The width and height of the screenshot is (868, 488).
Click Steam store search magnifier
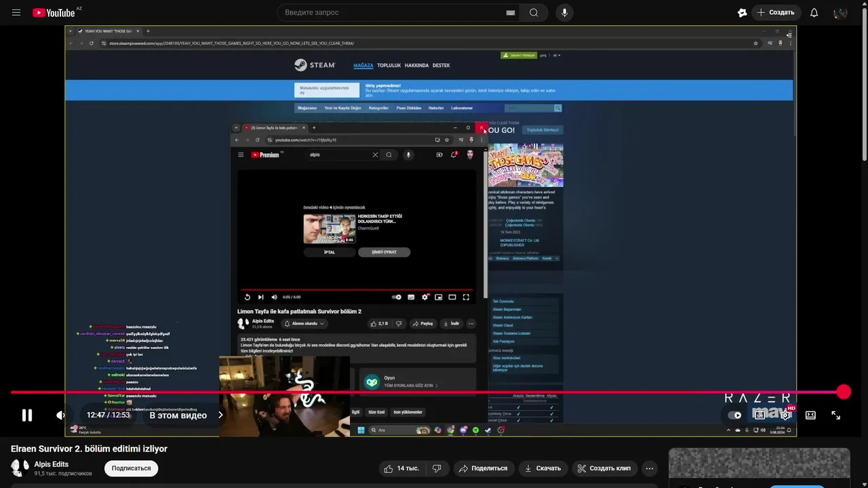557,108
